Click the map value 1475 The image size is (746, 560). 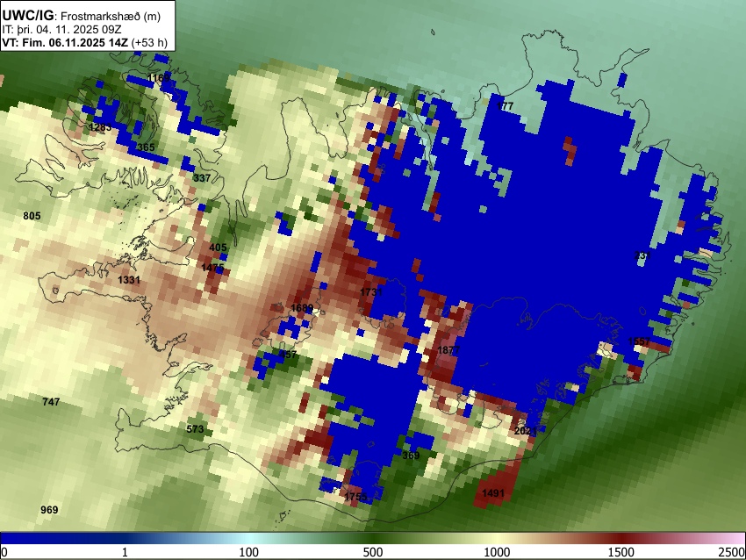point(212,268)
